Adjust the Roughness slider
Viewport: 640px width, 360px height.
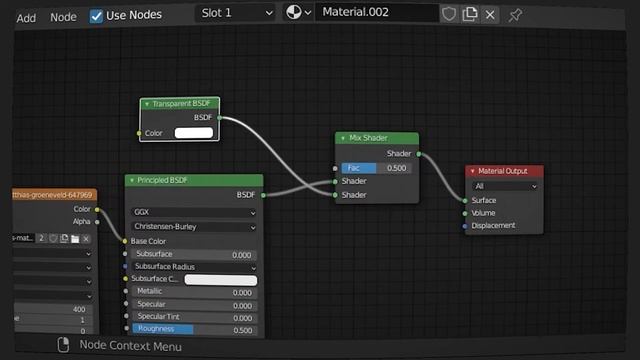[194, 329]
